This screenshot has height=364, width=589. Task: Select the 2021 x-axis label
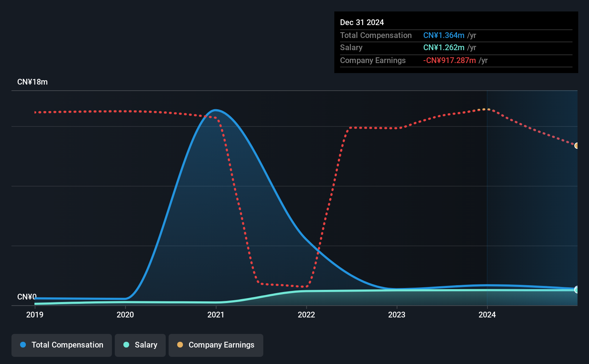pyautogui.click(x=216, y=315)
